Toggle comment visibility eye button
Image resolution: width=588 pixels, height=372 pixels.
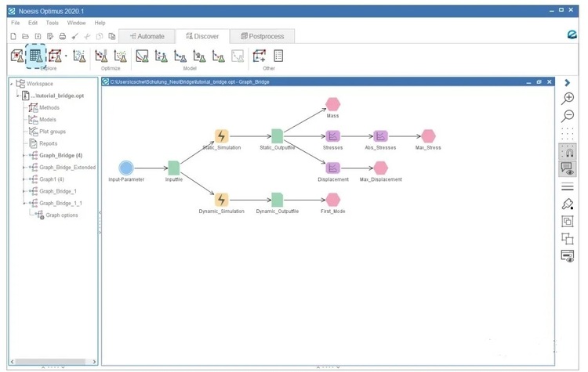click(x=568, y=169)
